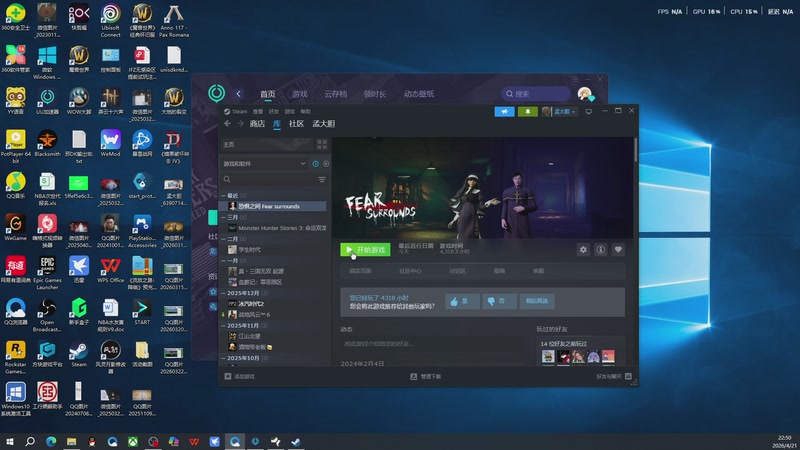Open advanced filter options icon in library search
This screenshot has width=800, height=450.
coord(322,179)
